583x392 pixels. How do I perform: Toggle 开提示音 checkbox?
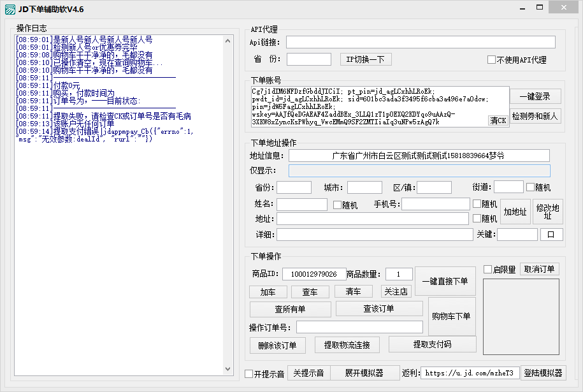[249, 374]
